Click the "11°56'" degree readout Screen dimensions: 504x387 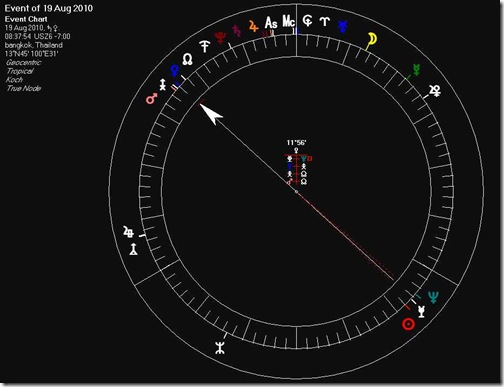pos(296,143)
